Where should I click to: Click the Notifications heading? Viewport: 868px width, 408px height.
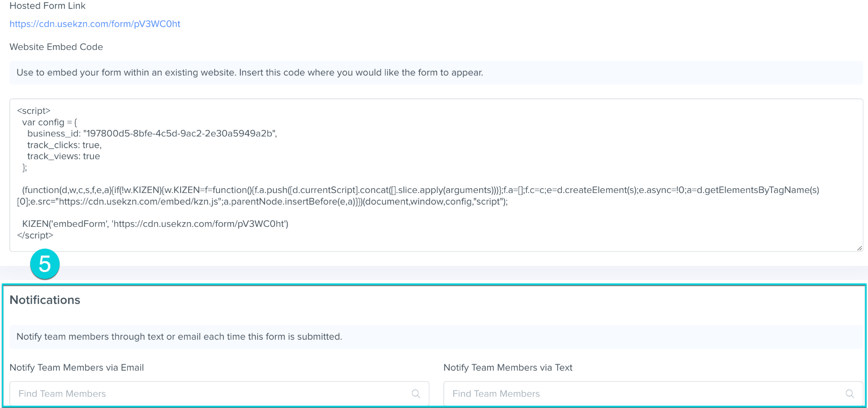coord(45,300)
